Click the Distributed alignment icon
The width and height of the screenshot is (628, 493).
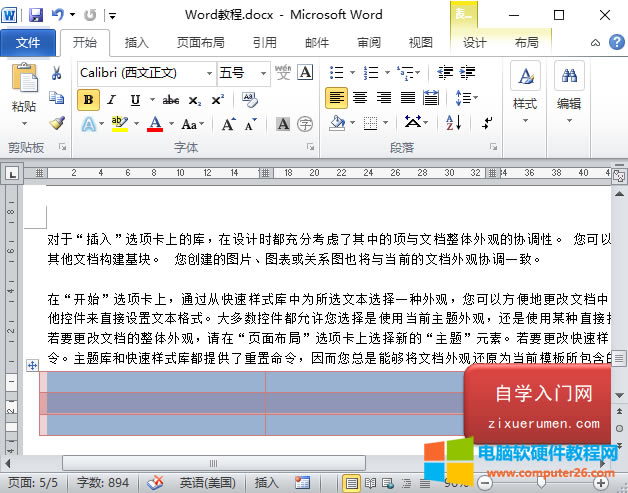[431, 97]
